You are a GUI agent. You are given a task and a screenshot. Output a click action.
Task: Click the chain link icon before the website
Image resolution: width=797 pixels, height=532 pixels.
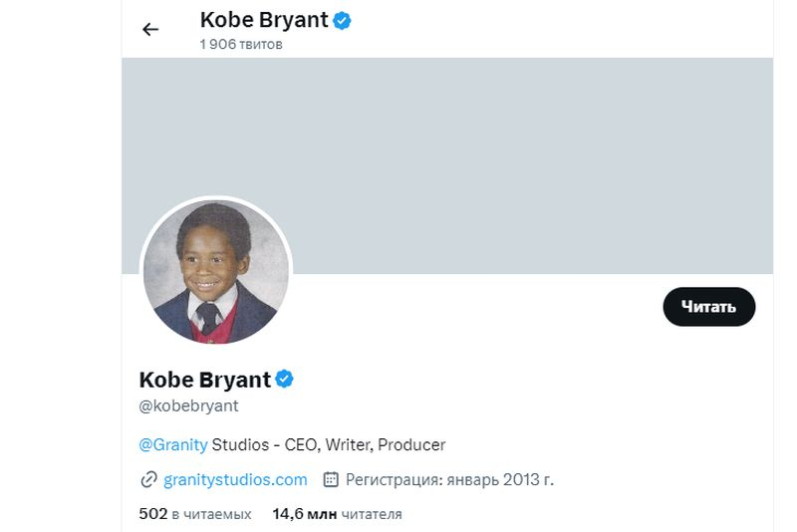(149, 480)
